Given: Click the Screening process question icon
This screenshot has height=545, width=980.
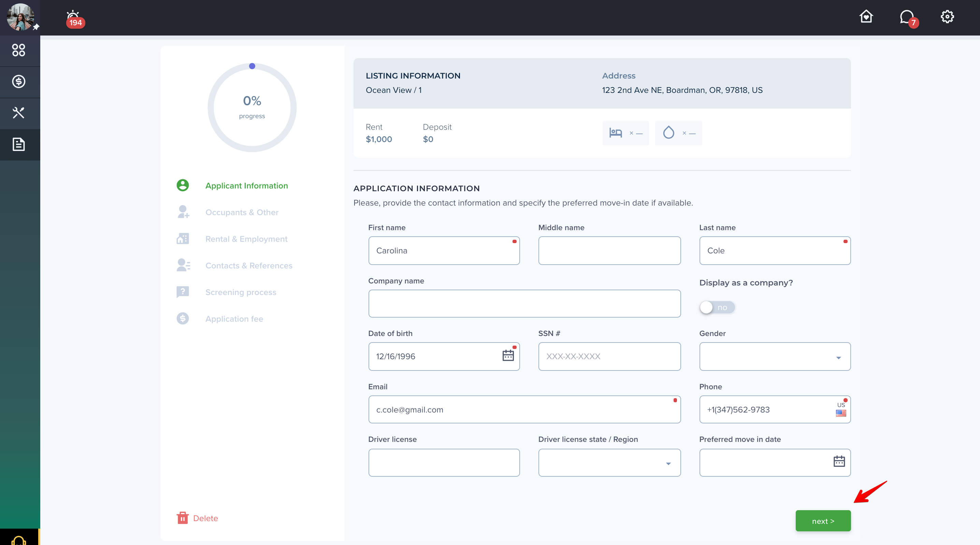Looking at the screenshot, I should (x=183, y=292).
